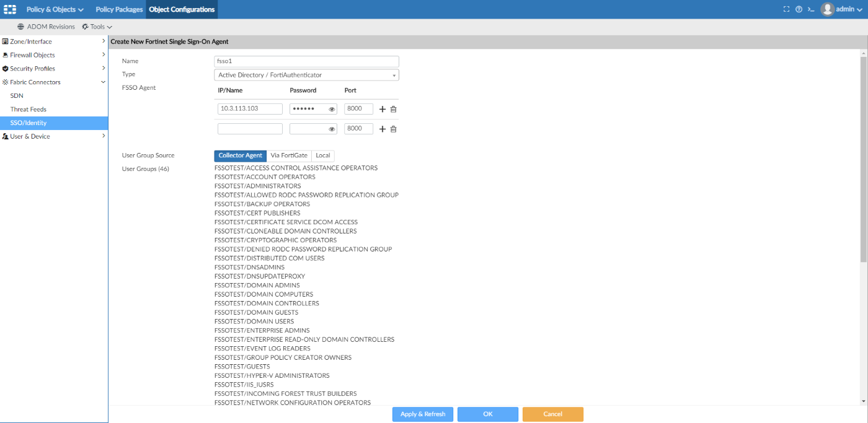Open the SSO/Identity page
The width and height of the screenshot is (868, 423).
(54, 123)
